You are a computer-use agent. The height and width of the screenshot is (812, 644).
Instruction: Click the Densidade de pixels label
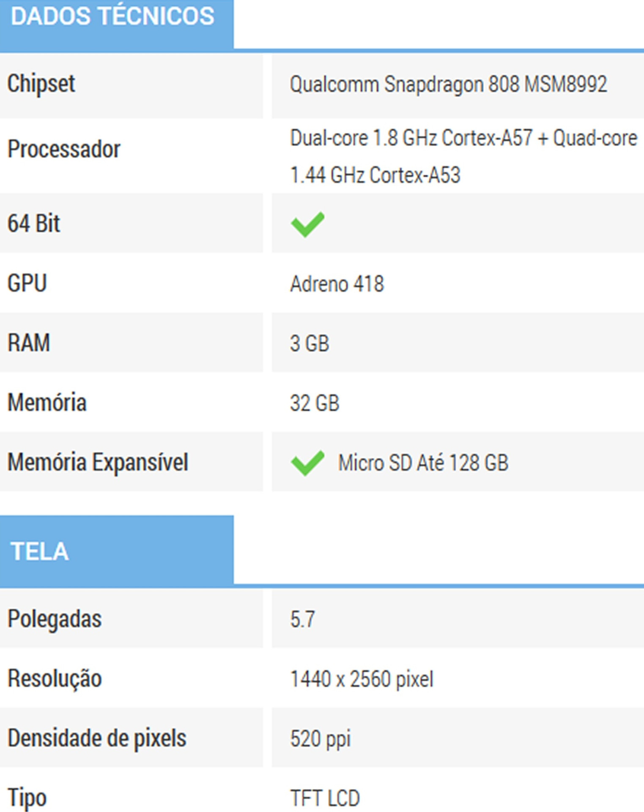pos(97,738)
